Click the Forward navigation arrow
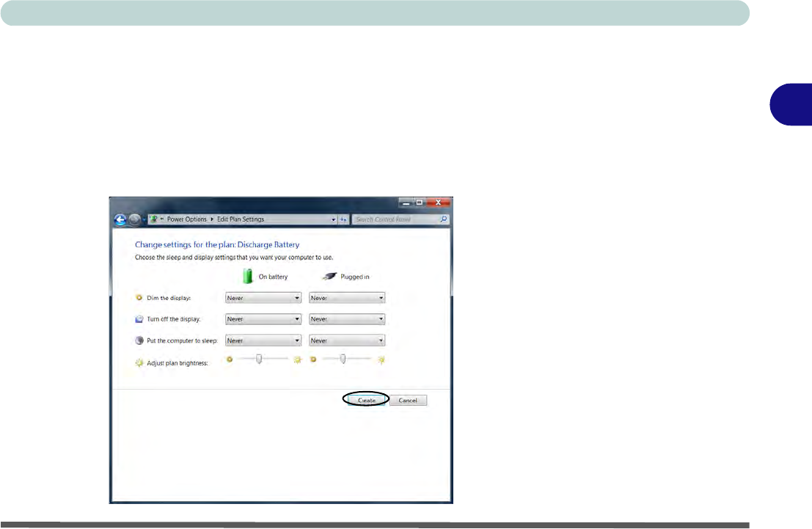The width and height of the screenshot is (812, 529). pyautogui.click(x=135, y=219)
